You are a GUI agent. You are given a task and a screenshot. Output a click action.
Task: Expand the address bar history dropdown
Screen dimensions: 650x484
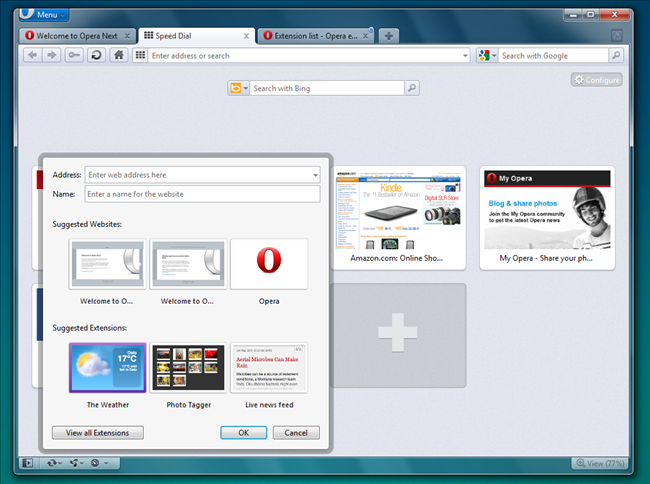(465, 56)
